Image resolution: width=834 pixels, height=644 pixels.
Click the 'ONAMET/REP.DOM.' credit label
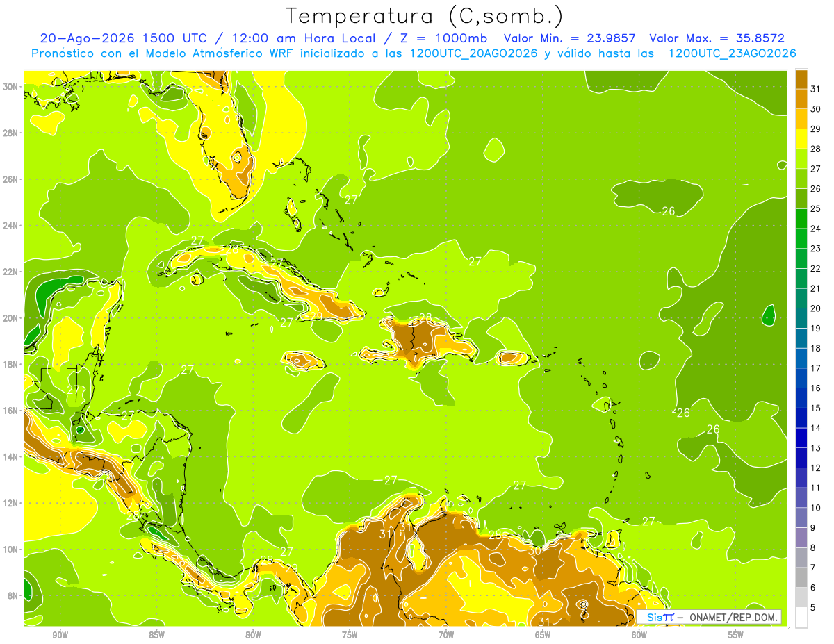[x=734, y=617]
